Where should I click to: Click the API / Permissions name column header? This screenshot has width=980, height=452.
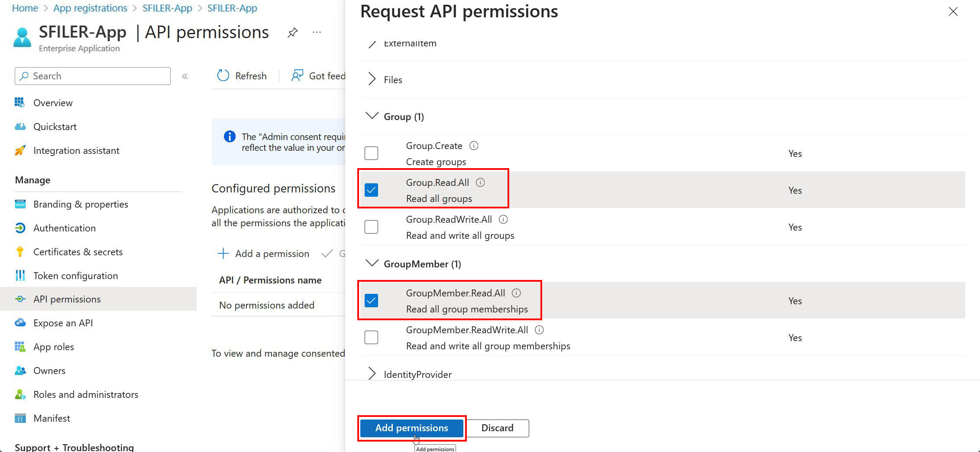pos(270,280)
